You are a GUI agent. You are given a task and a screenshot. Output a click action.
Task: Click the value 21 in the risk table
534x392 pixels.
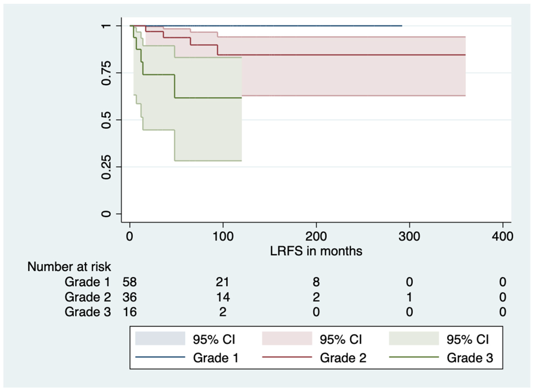coord(222,282)
